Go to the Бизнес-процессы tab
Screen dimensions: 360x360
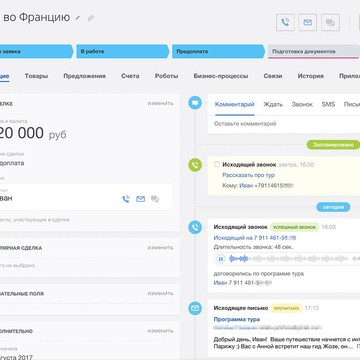pyautogui.click(x=221, y=76)
